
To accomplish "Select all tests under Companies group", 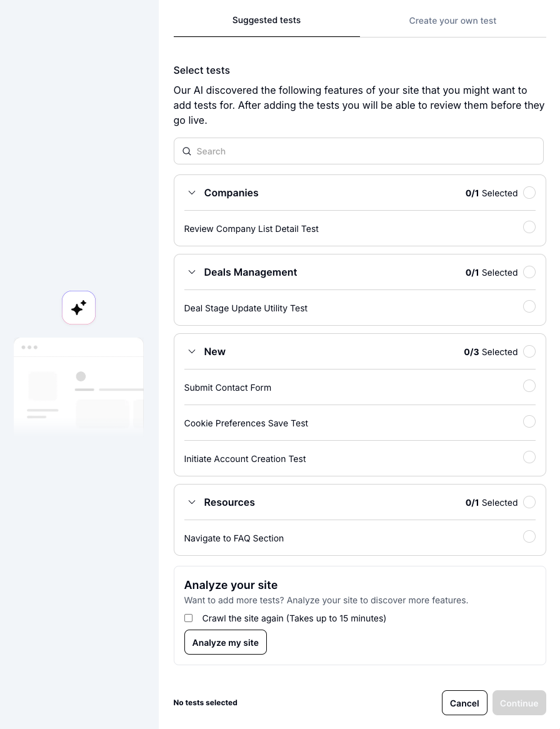I will click(x=529, y=193).
